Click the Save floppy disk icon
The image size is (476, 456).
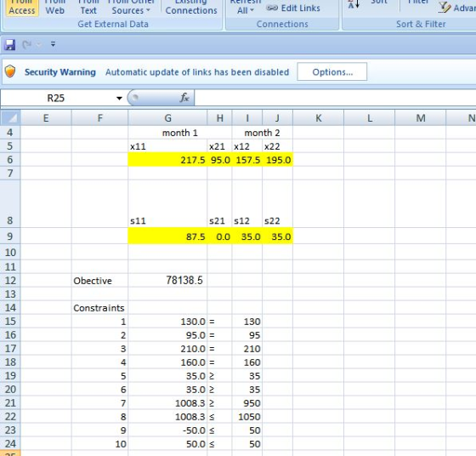click(x=9, y=44)
